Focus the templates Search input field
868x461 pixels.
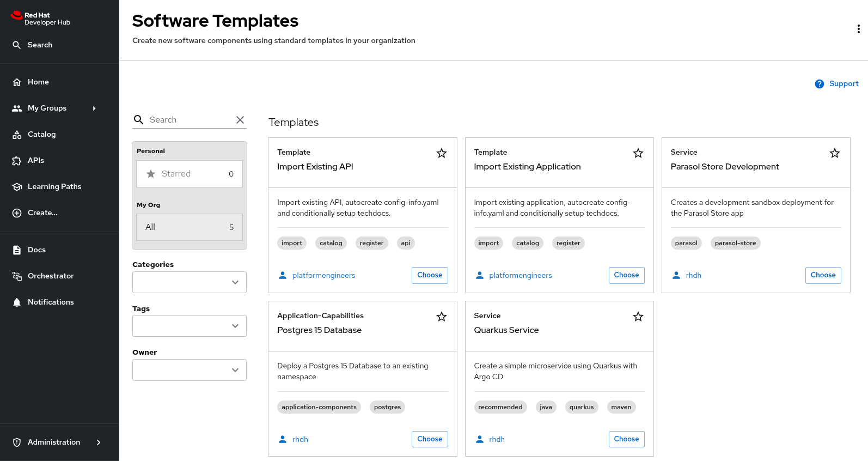click(x=190, y=120)
